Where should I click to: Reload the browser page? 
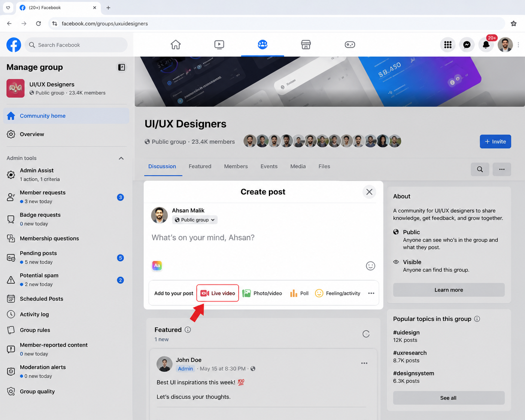point(39,24)
